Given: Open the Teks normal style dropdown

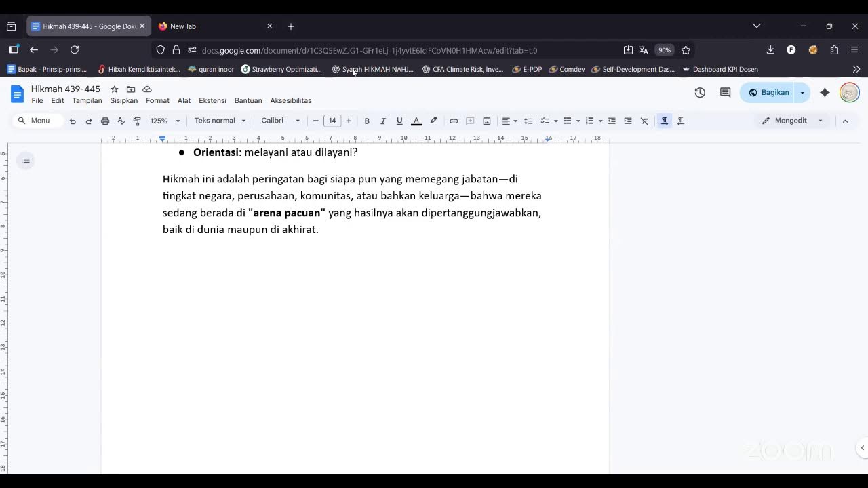Looking at the screenshot, I should pos(220,121).
